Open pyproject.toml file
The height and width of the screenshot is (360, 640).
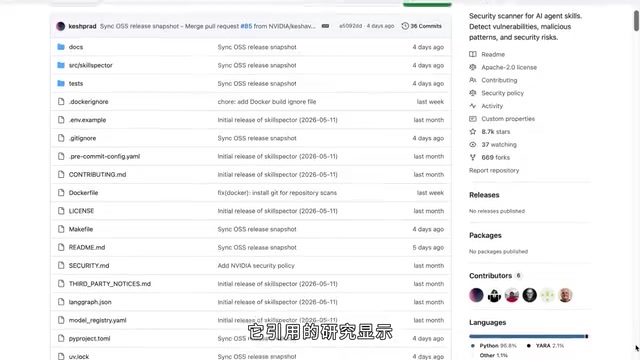(89, 338)
